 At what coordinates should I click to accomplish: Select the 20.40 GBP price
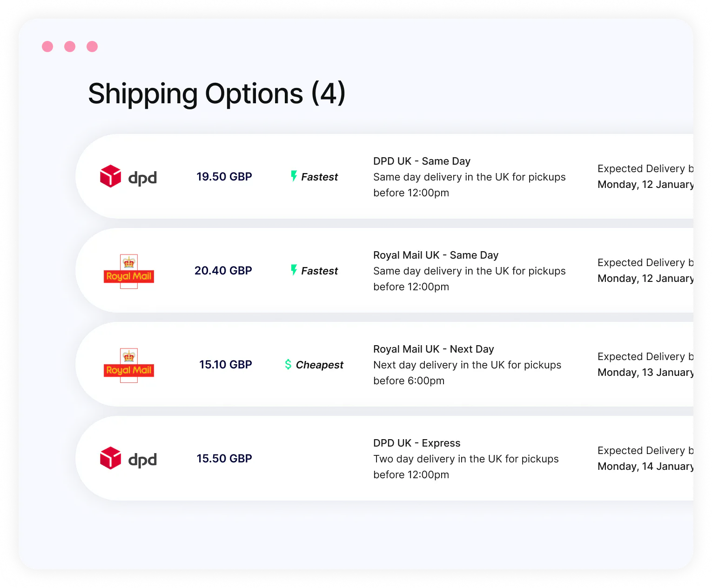tap(223, 271)
